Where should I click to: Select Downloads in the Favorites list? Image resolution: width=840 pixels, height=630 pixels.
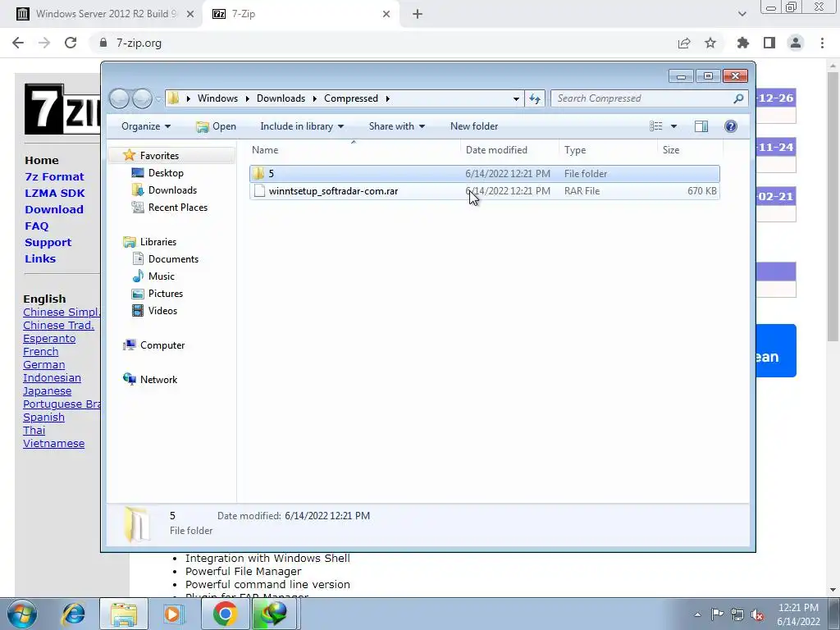(172, 190)
